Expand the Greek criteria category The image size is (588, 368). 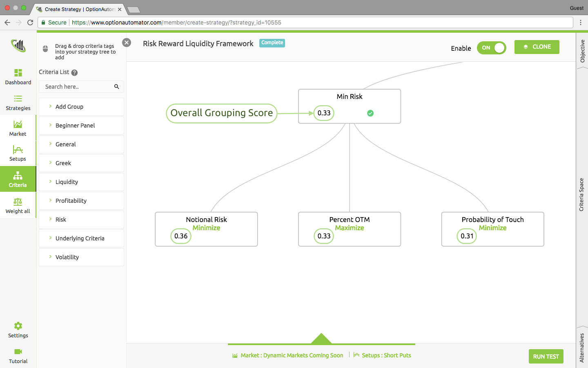[64, 163]
